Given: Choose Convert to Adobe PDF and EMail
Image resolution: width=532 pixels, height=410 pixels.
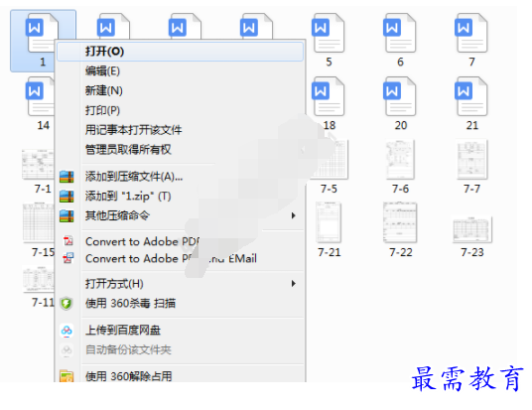Looking at the screenshot, I should click(x=181, y=259).
